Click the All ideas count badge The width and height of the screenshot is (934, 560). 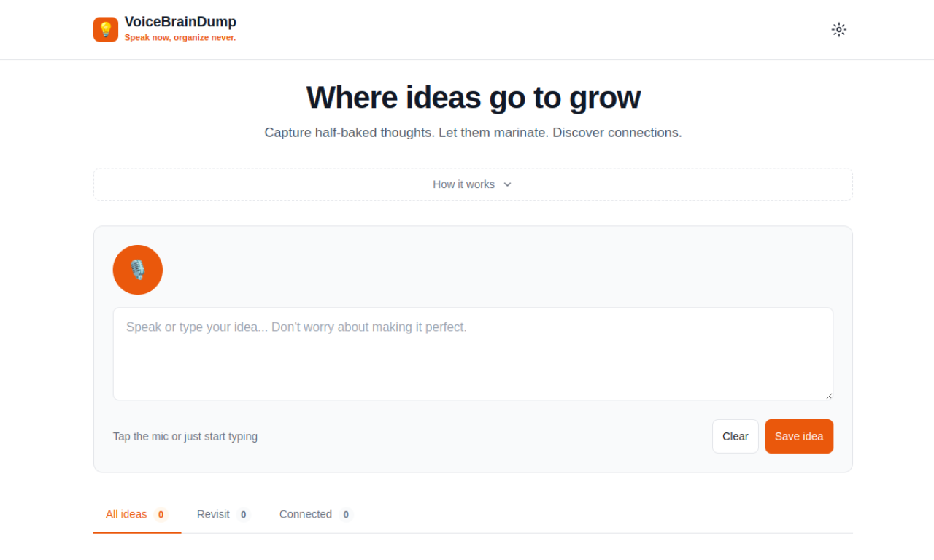161,515
